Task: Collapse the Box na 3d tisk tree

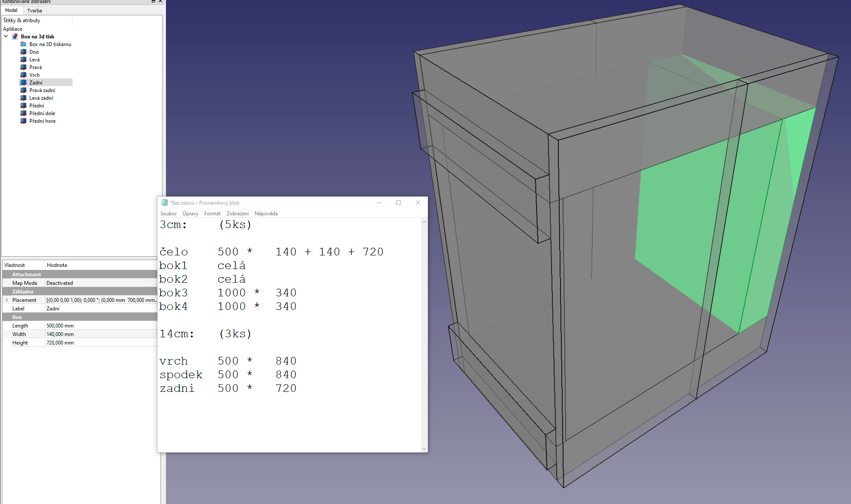Action: (x=6, y=37)
